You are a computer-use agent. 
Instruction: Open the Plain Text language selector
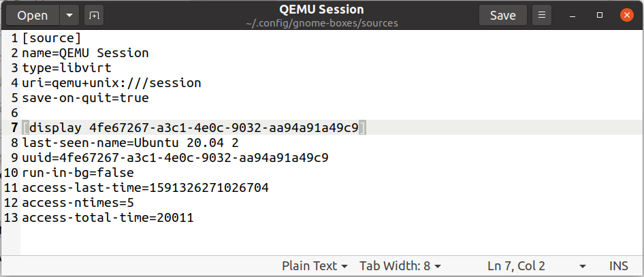pyautogui.click(x=315, y=265)
